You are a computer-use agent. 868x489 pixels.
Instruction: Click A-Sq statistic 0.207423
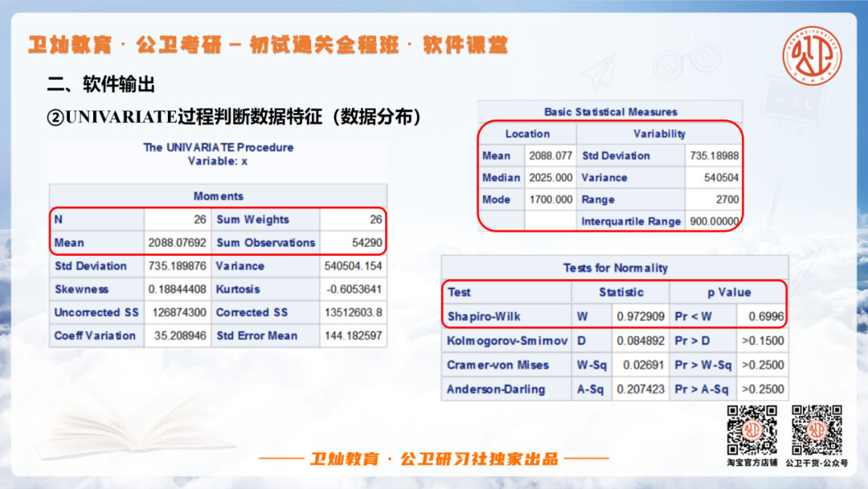pyautogui.click(x=640, y=389)
